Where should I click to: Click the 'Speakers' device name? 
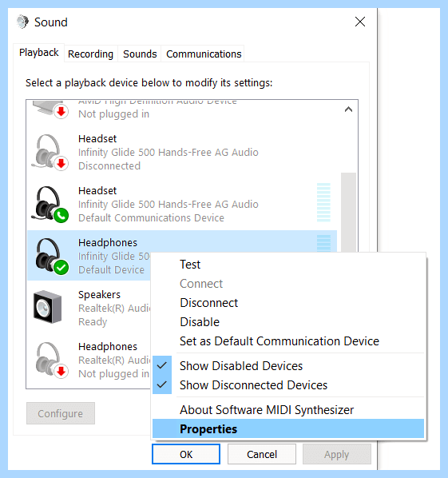point(99,294)
